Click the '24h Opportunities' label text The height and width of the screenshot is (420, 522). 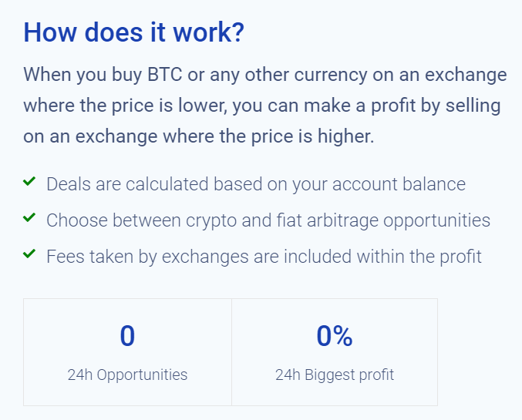pyautogui.click(x=127, y=375)
